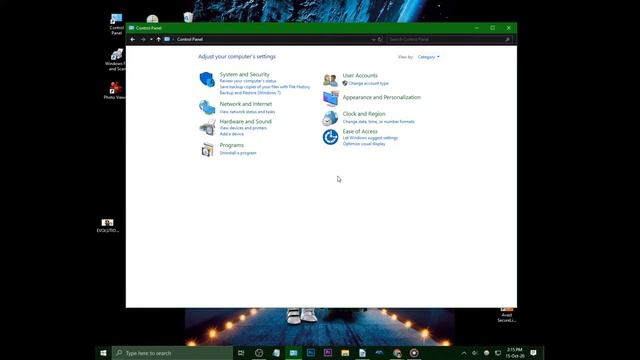640x360 pixels.
Task: Click Optimize visual display
Action: pyautogui.click(x=364, y=144)
